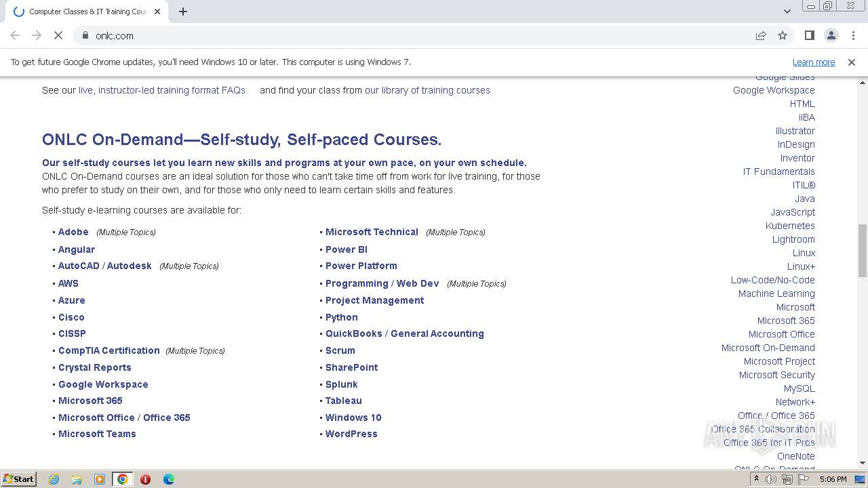Bookmark this page with star icon
This screenshot has width=868, height=488.
point(783,35)
